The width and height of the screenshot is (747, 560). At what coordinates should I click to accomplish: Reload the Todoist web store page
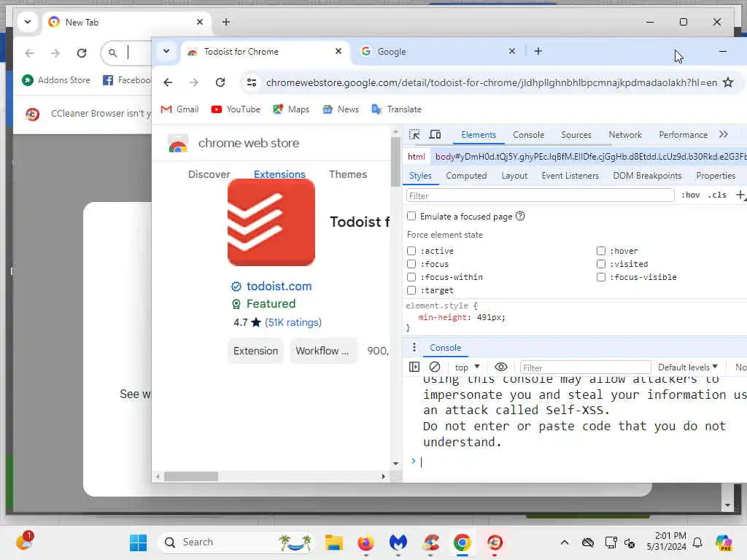click(x=220, y=82)
